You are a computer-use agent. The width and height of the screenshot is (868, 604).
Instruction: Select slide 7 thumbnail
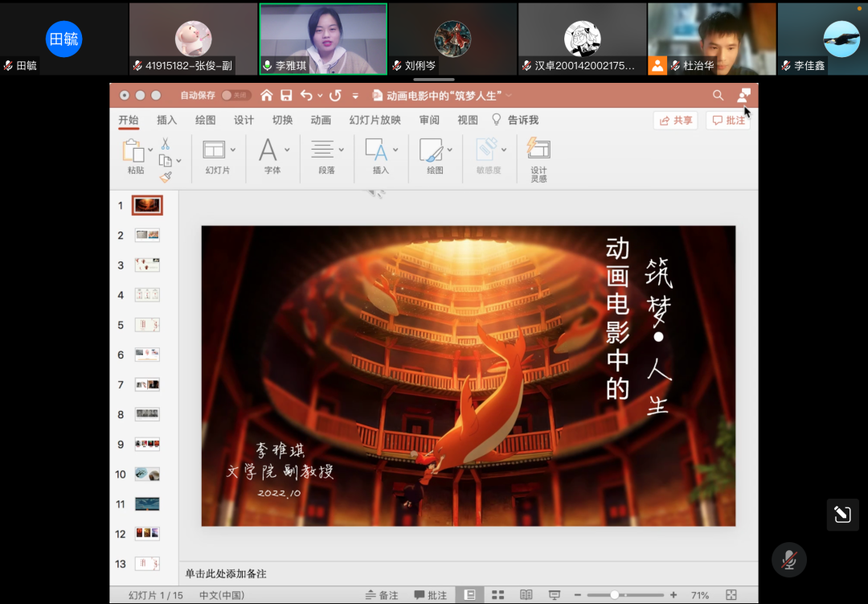(x=147, y=384)
